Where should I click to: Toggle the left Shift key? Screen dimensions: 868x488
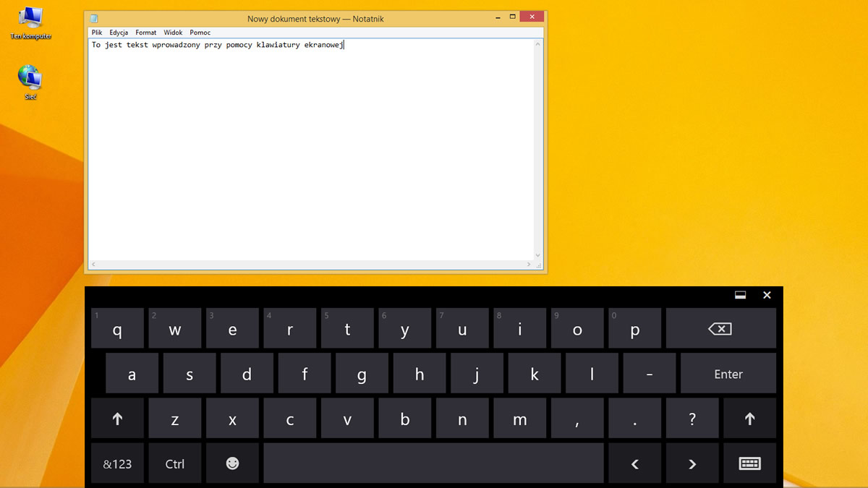pos(117,419)
